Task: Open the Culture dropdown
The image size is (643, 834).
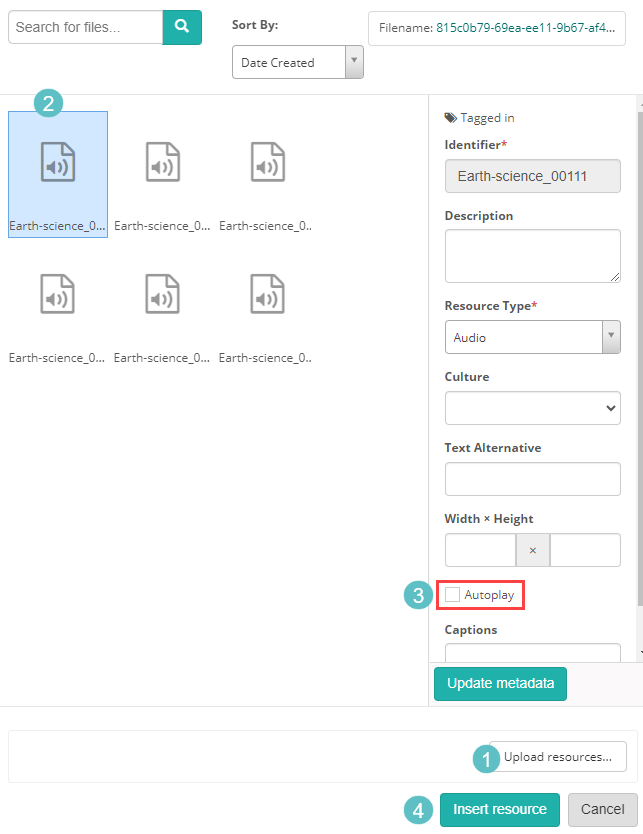Action: 532,408
